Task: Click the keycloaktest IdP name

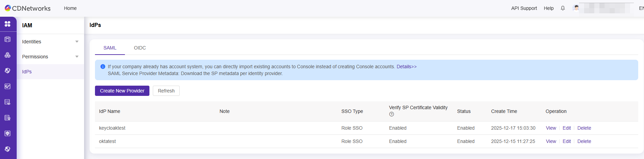Action: tap(112, 128)
